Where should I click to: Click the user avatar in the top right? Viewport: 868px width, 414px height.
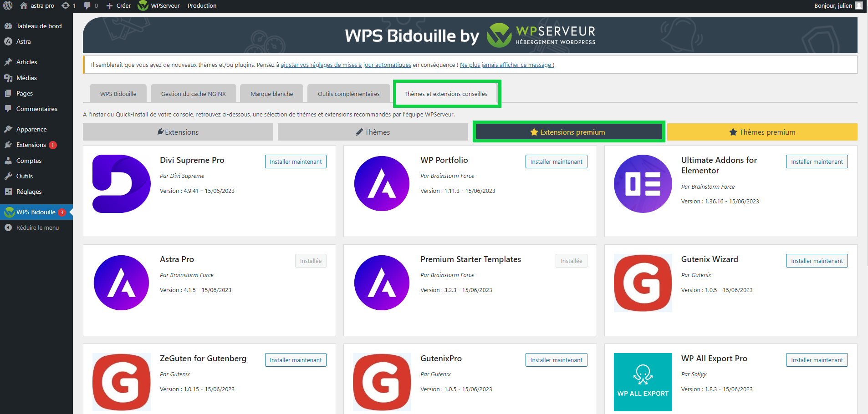pyautogui.click(x=859, y=5)
